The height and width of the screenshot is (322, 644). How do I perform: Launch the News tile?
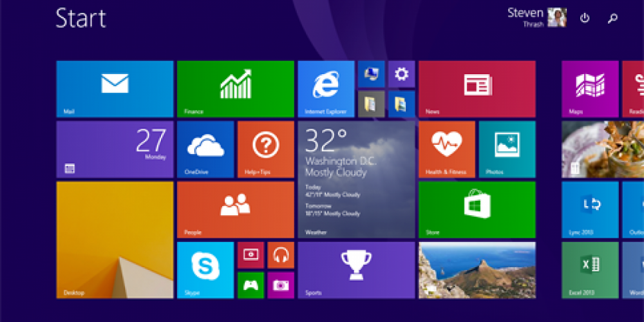477,89
